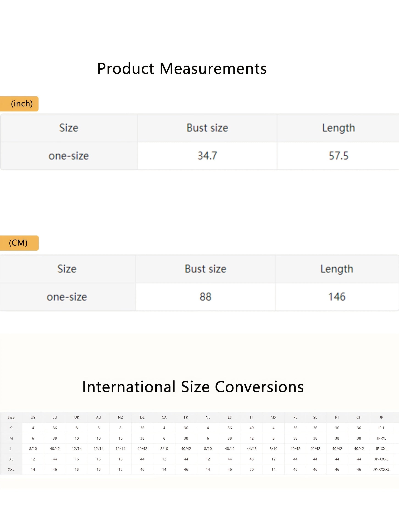Click the L size row label
This screenshot has height=532, width=399.
click(x=11, y=449)
